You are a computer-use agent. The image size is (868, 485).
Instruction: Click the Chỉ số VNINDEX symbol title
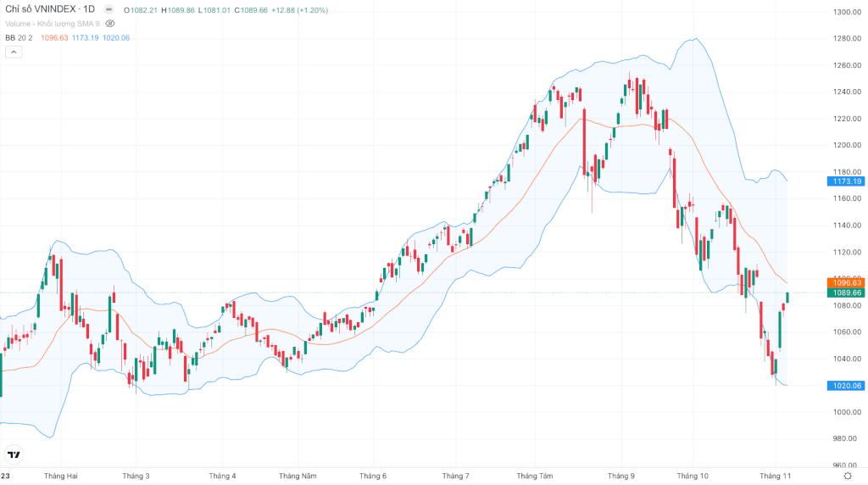[x=50, y=9]
